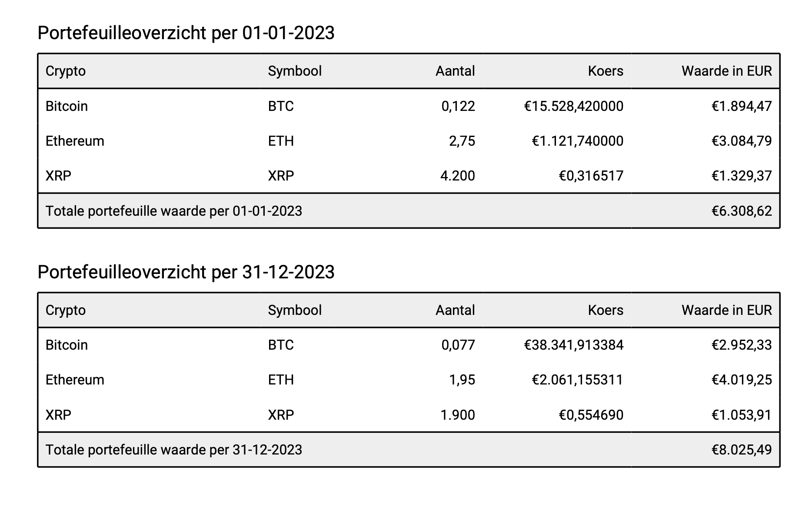Select the Bitcoin price €38.341,913384
Image resolution: width=812 pixels, height=508 pixels.
coord(574,345)
